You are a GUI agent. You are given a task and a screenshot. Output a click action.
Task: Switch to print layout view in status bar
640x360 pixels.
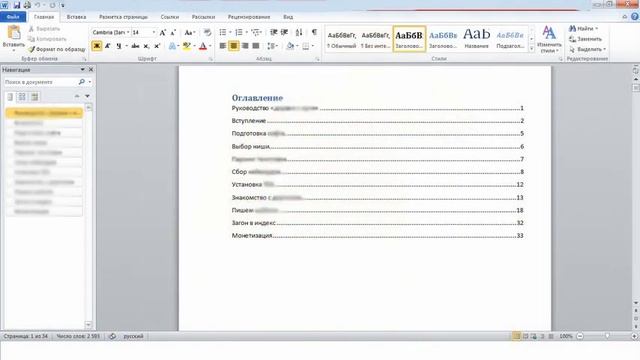click(x=516, y=336)
